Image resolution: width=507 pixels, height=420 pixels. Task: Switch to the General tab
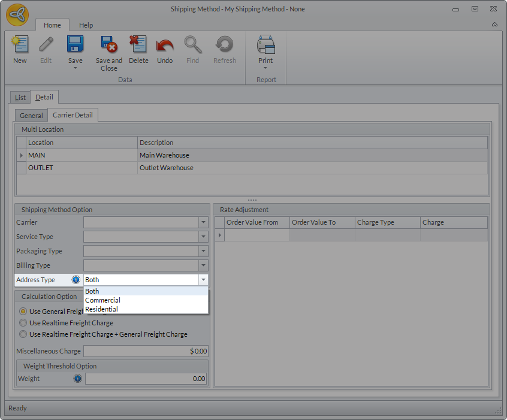[31, 116]
